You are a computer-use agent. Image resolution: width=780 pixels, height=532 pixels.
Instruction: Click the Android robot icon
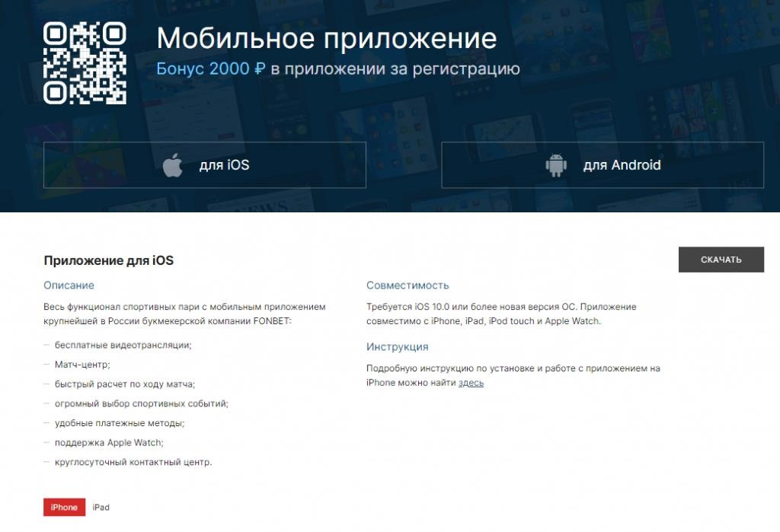coord(556,165)
